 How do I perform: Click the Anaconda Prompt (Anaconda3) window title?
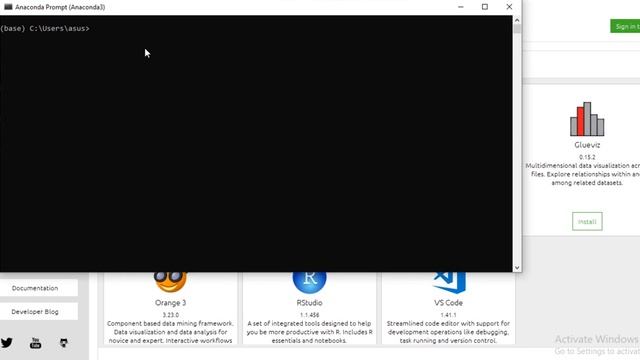pos(60,7)
